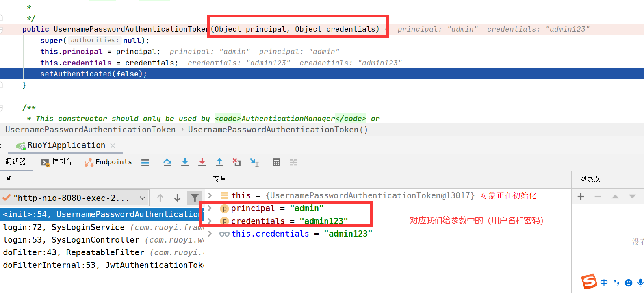
Task: Click the 帧 frames panel header
Action: click(8, 179)
